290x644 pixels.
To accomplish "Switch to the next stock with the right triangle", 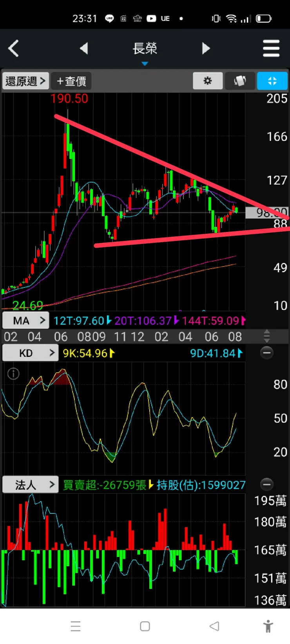I will 206,49.
